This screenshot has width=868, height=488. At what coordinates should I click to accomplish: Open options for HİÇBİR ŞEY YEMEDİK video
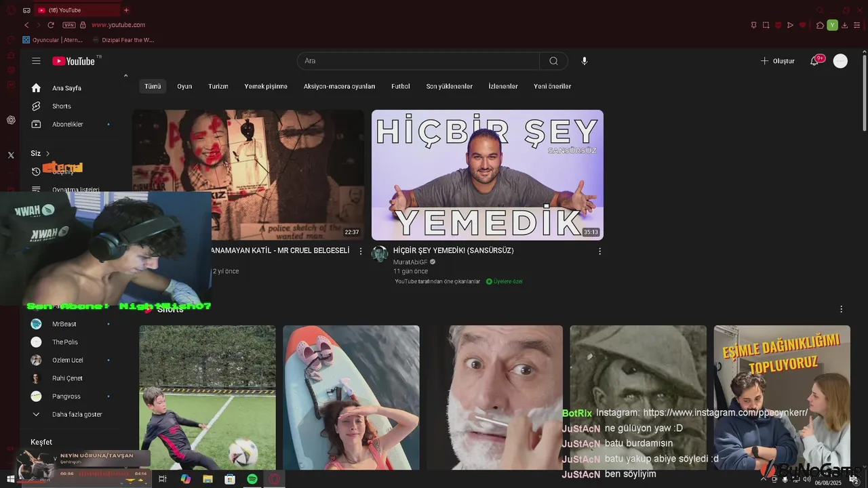coord(599,251)
